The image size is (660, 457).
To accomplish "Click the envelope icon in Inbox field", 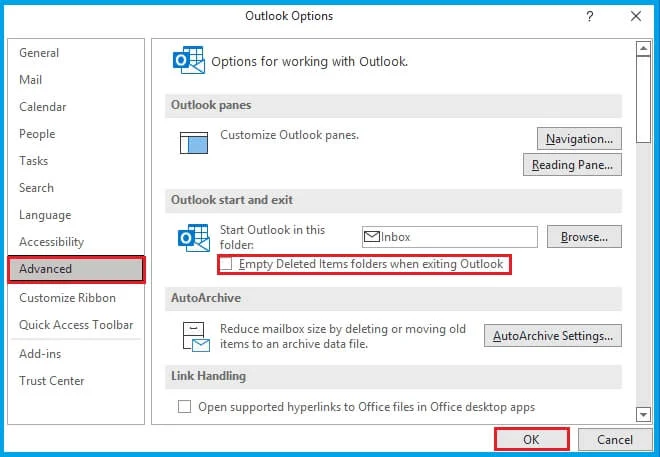I will click(x=372, y=237).
